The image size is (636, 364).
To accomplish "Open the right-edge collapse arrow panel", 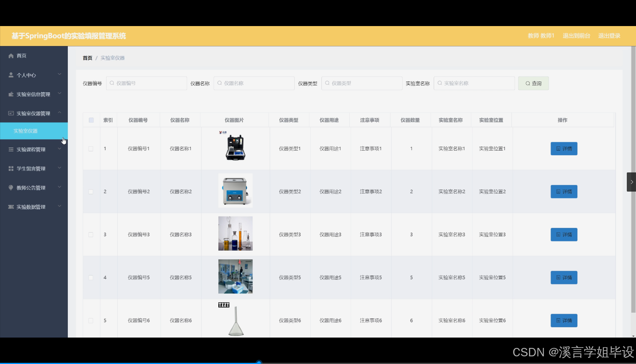I will point(631,182).
